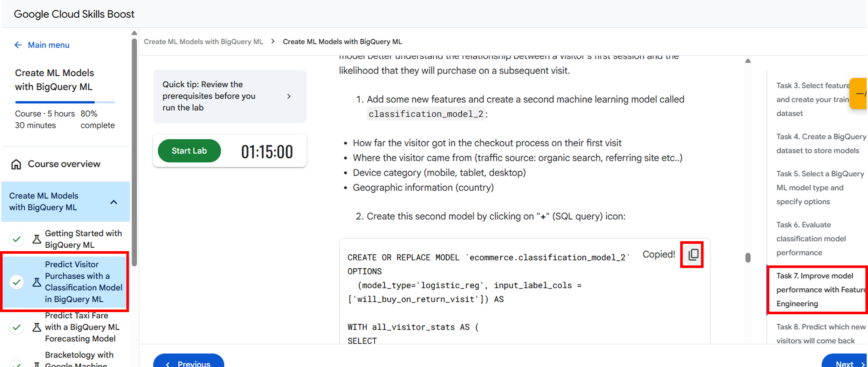Click the Course 5 hours 30 minutes text
Image resolution: width=868 pixels, height=367 pixels.
coord(45,120)
